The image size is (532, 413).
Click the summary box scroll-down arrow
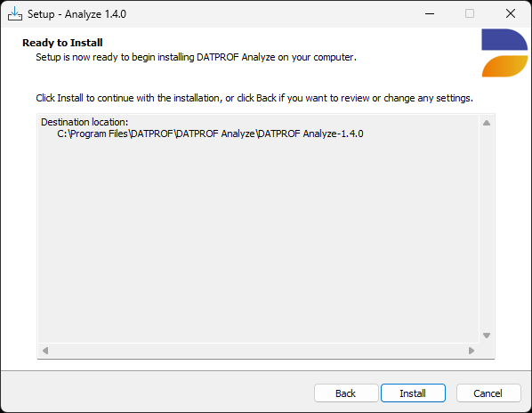pos(487,336)
